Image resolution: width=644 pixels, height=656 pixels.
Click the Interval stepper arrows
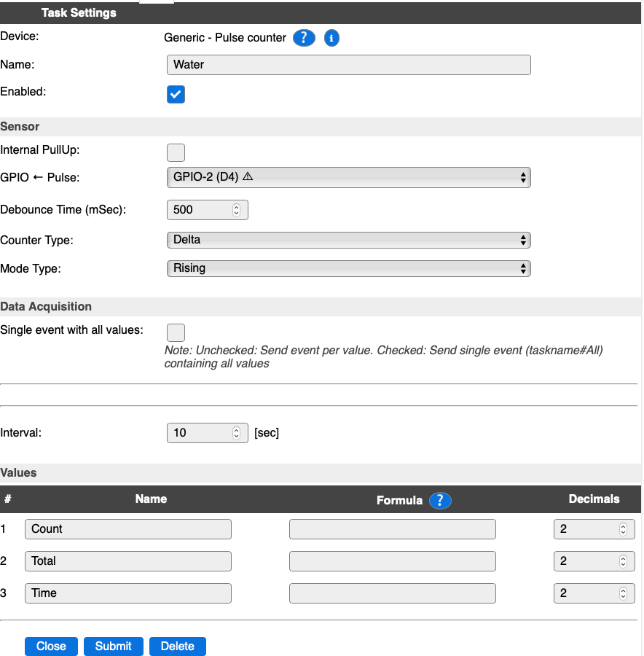pyautogui.click(x=236, y=433)
